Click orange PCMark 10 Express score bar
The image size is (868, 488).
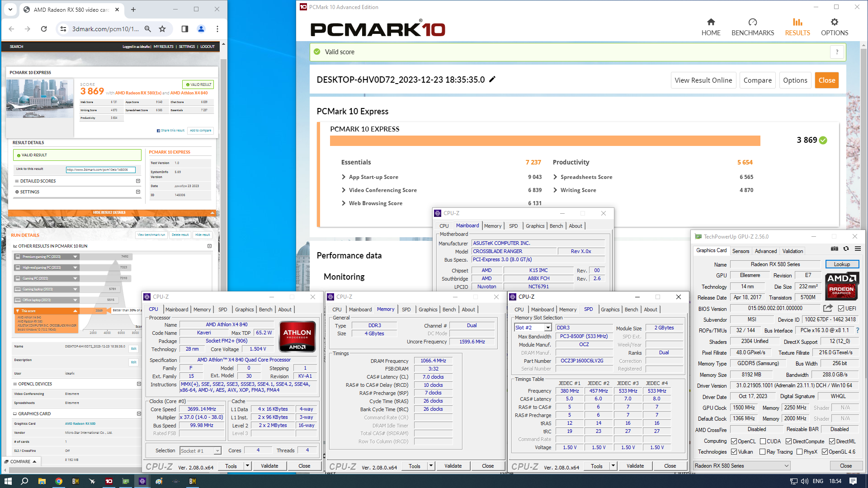[545, 141]
